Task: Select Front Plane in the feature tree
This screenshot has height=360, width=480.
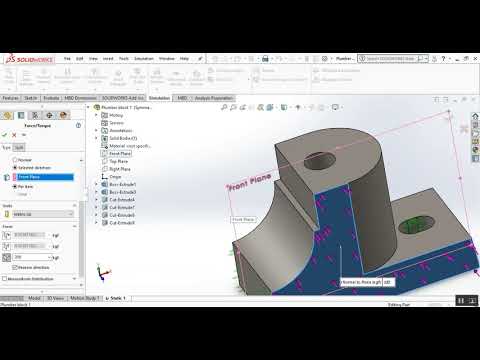Action: [116, 154]
